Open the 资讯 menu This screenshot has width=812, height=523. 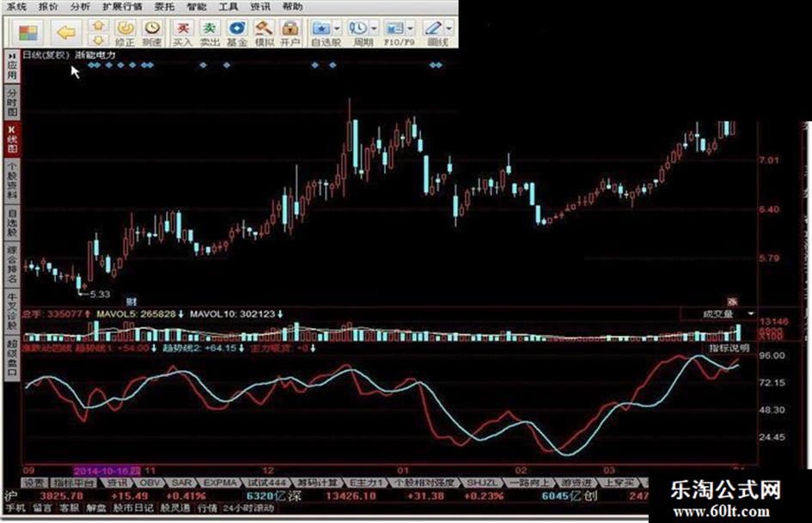[x=260, y=7]
